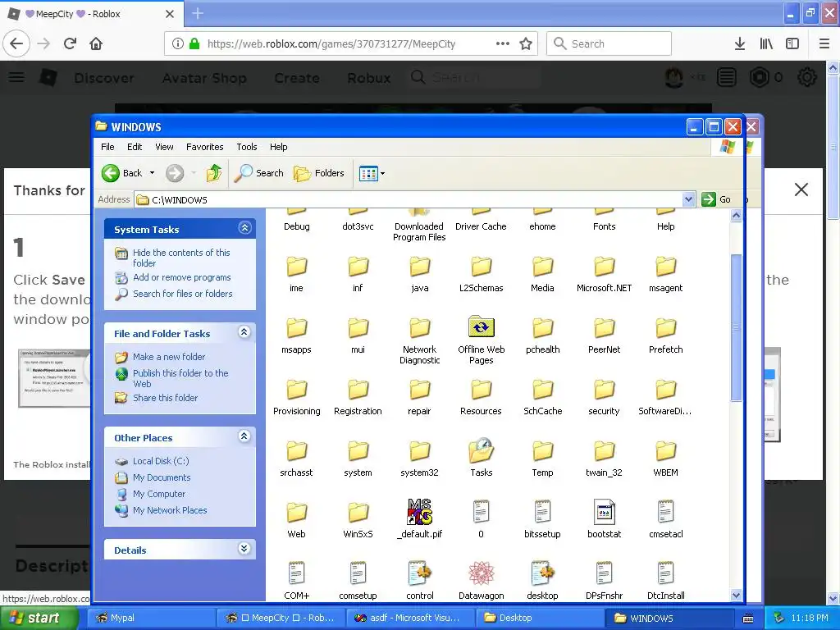Select the desktop file icon
This screenshot has height=630, width=840.
click(543, 573)
